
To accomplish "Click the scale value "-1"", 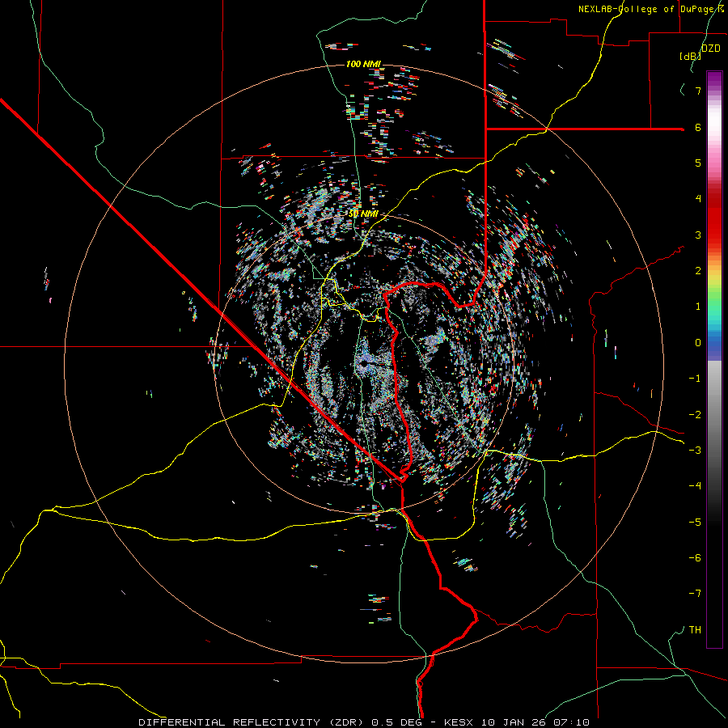I will pyautogui.click(x=695, y=379).
